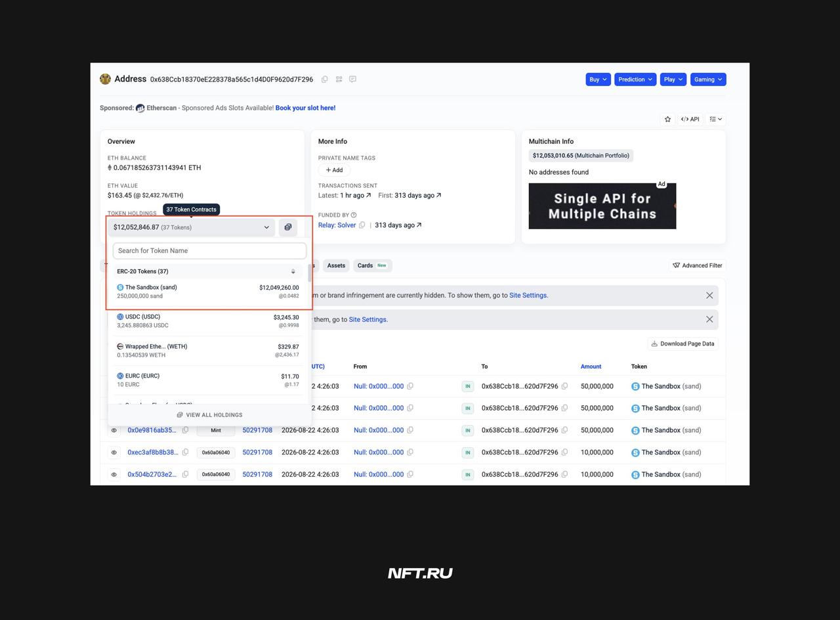Screen dimensions: 840x620
Task: Open Null: 0x000...000 sender in 0xec3af8b8b38... row
Action: coord(379,453)
